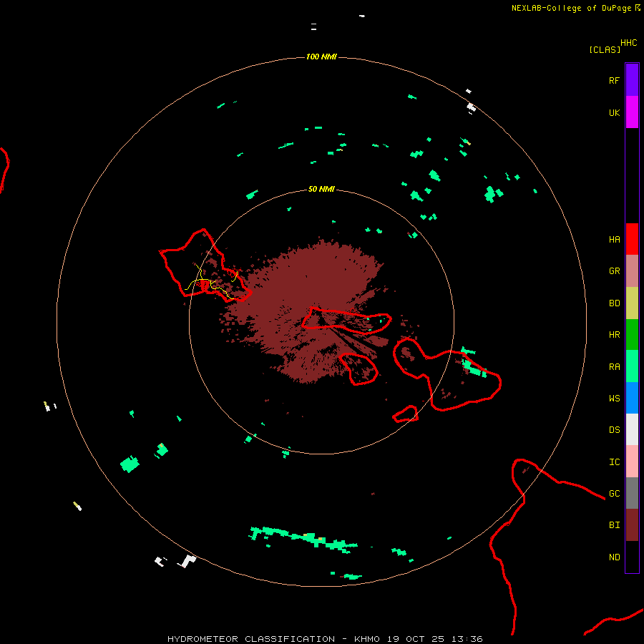Click the DS legend label

[x=614, y=430]
